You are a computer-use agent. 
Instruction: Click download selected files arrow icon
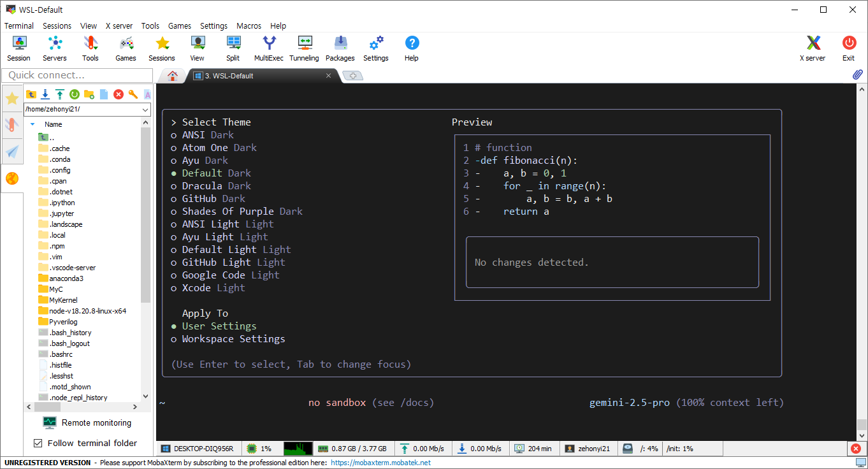tap(45, 94)
